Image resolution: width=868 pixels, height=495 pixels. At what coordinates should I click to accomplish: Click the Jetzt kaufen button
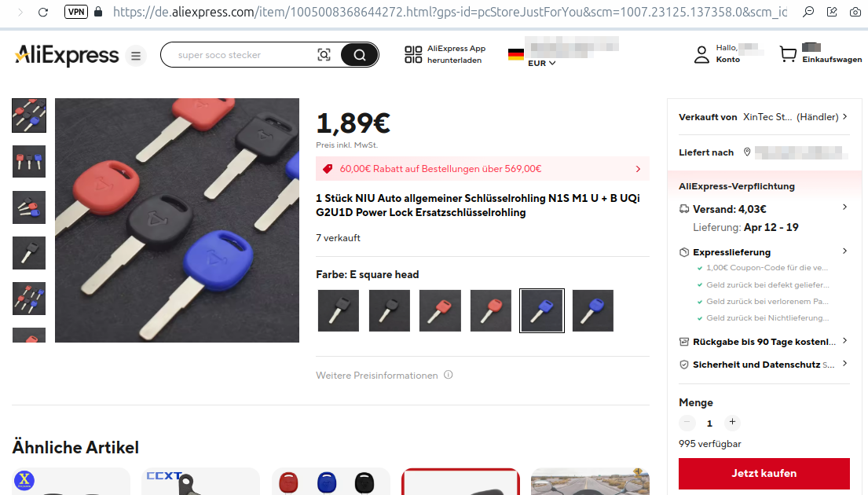(764, 474)
